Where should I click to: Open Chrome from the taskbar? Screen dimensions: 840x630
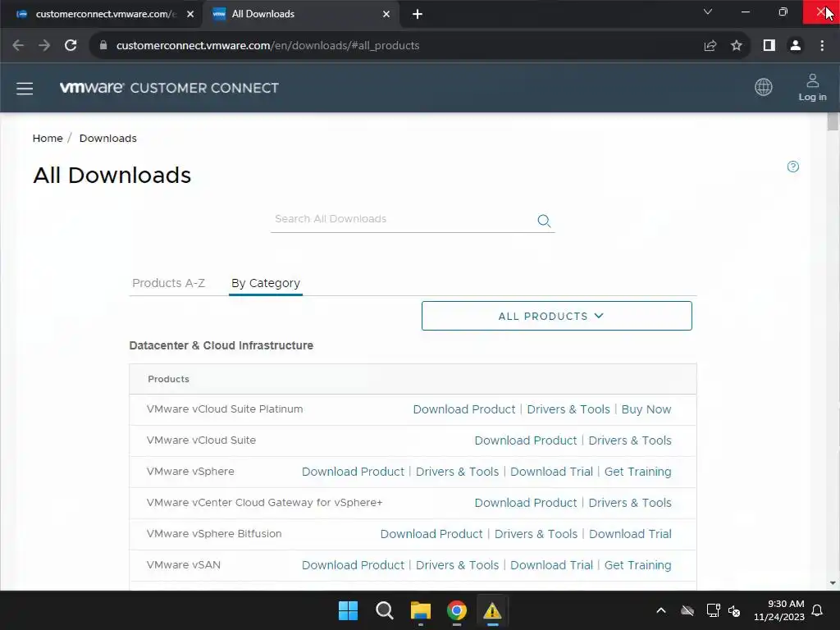(x=456, y=610)
